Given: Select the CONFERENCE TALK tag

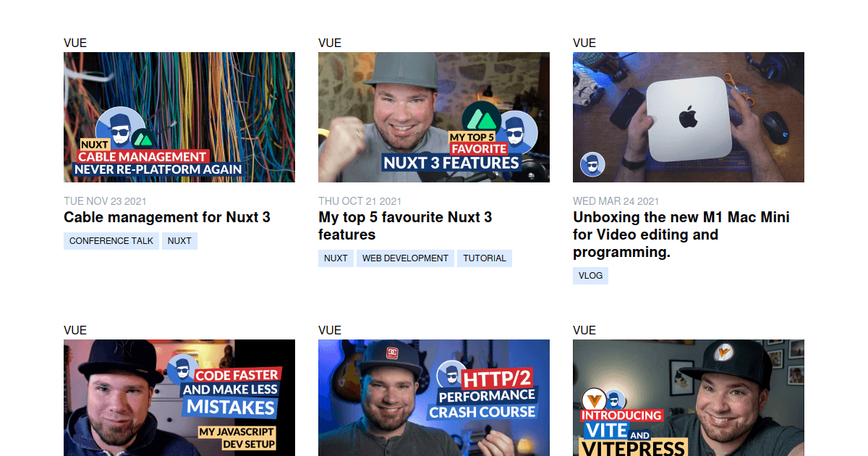Looking at the screenshot, I should point(111,241).
